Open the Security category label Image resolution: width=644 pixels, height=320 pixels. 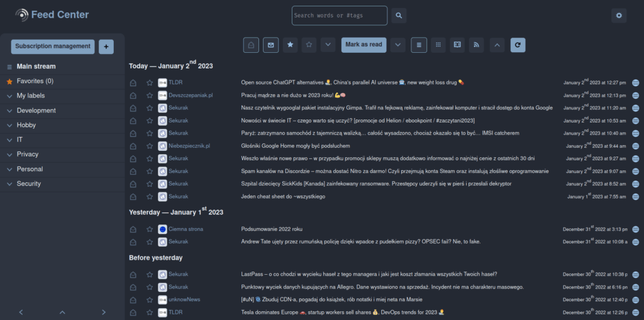tap(29, 184)
